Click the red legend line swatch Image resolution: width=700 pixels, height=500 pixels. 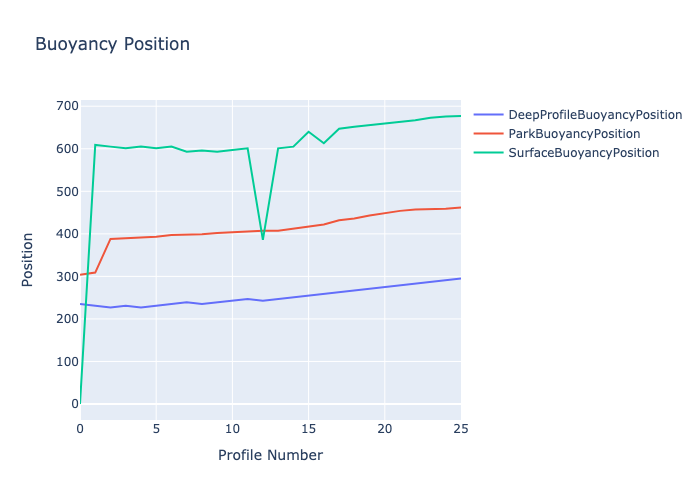[488, 134]
